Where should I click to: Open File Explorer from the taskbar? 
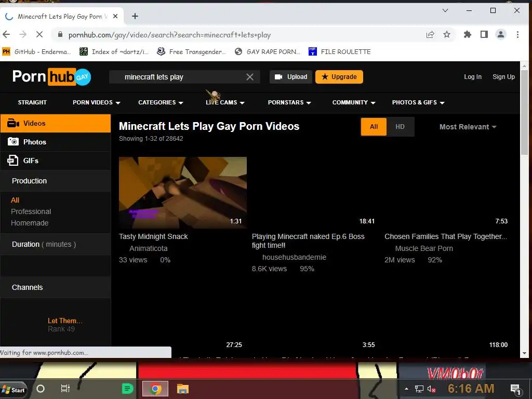(183, 389)
